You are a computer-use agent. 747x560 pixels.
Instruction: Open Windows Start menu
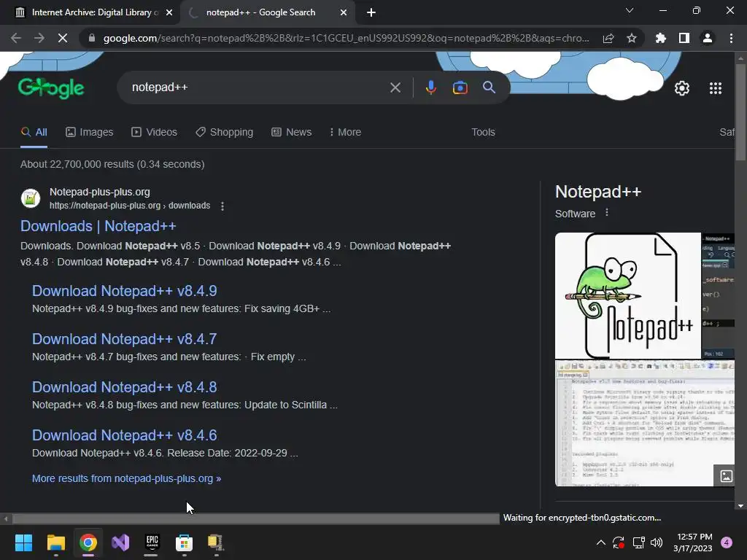[x=23, y=542]
